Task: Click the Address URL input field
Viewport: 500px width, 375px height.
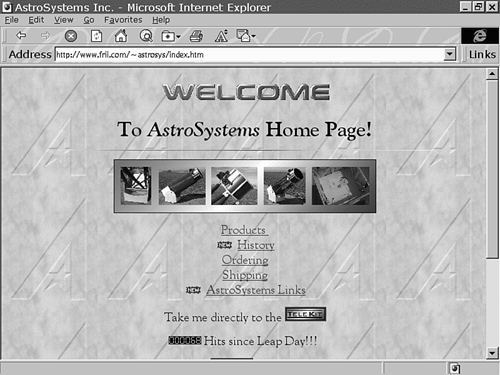Action: point(249,54)
